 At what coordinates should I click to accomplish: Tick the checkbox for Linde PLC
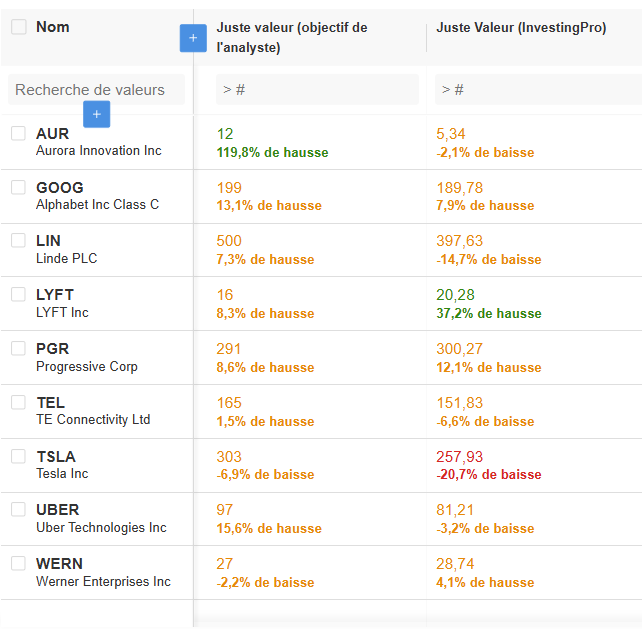pos(19,240)
